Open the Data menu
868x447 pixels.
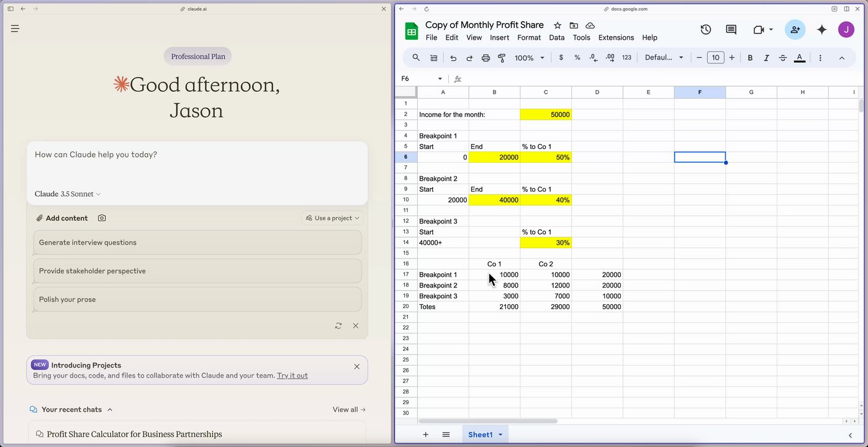(557, 38)
